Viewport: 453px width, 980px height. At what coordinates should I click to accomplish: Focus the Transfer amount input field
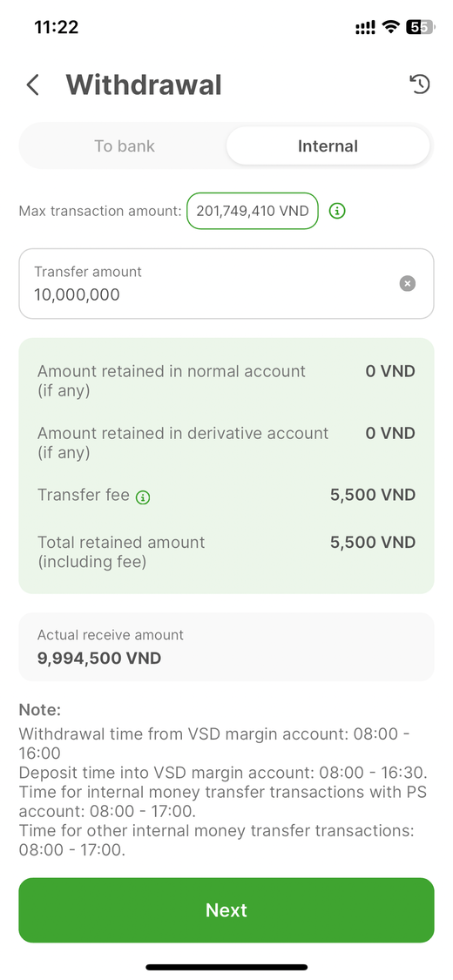[x=226, y=284]
